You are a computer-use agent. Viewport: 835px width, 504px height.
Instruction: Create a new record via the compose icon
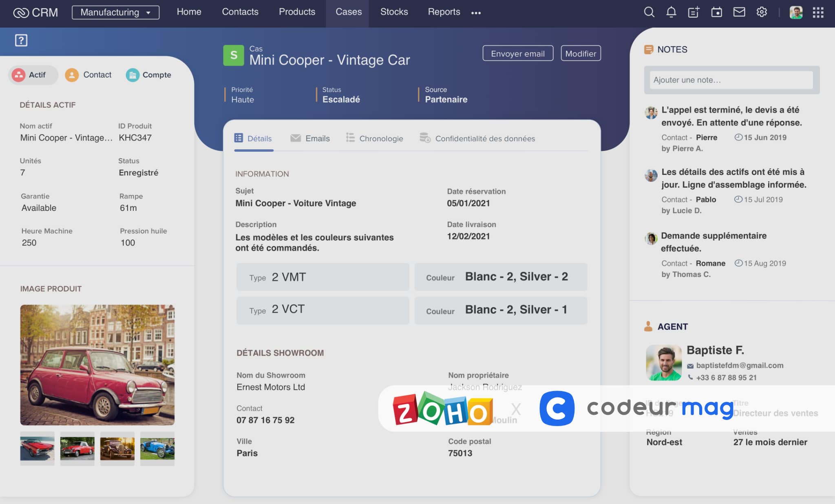click(x=693, y=12)
